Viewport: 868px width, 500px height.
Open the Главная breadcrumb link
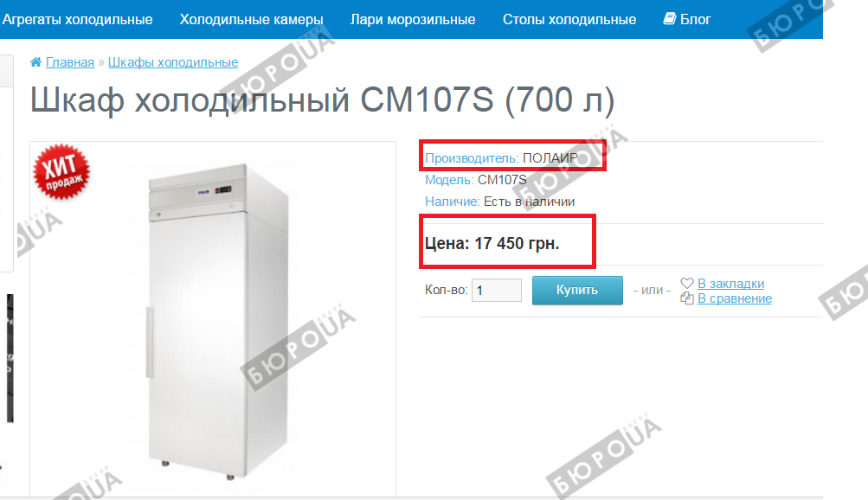pyautogui.click(x=70, y=62)
